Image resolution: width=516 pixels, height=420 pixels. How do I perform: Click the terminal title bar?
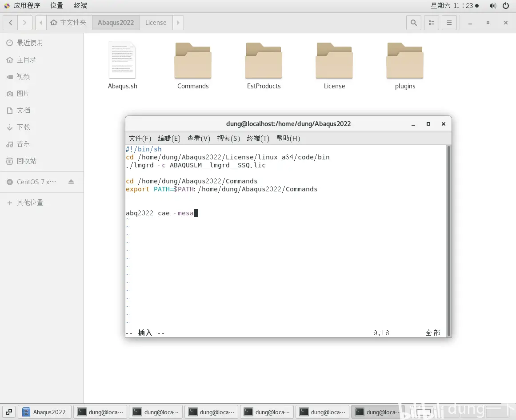tap(288, 124)
